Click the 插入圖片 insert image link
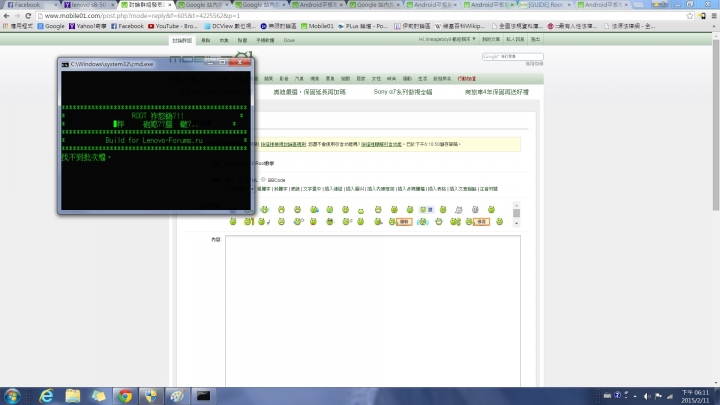Viewport: 720px width, 405px height. 355,189
